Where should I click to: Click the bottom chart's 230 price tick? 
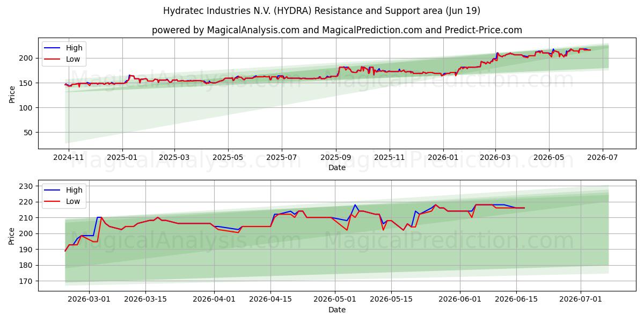coord(27,186)
